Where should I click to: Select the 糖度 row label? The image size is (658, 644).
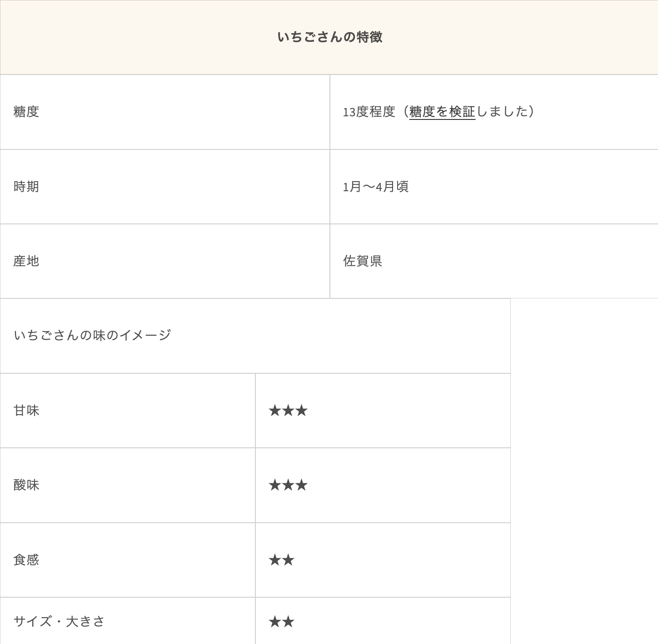click(x=26, y=112)
